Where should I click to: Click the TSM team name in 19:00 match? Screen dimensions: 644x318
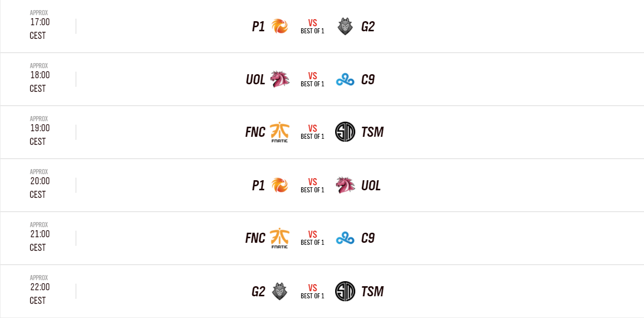[x=372, y=132]
